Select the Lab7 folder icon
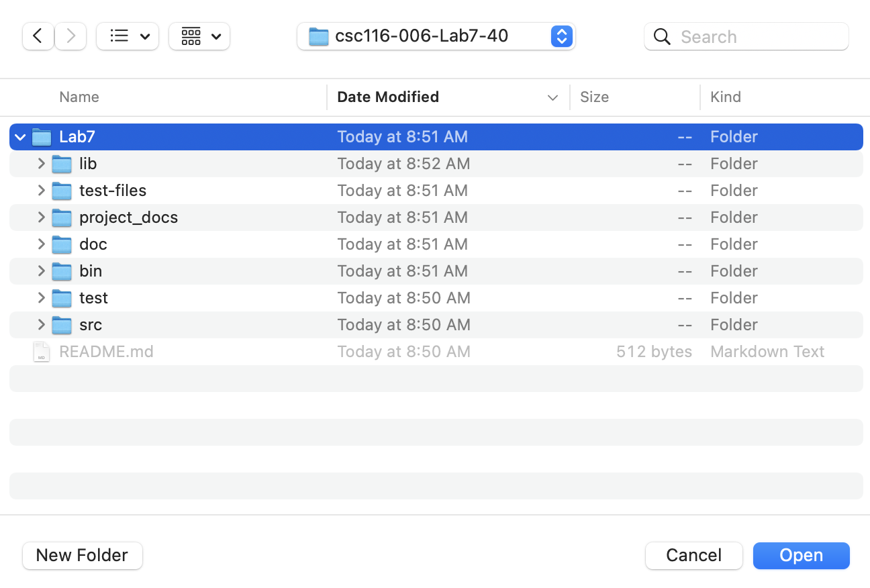 pyautogui.click(x=42, y=136)
